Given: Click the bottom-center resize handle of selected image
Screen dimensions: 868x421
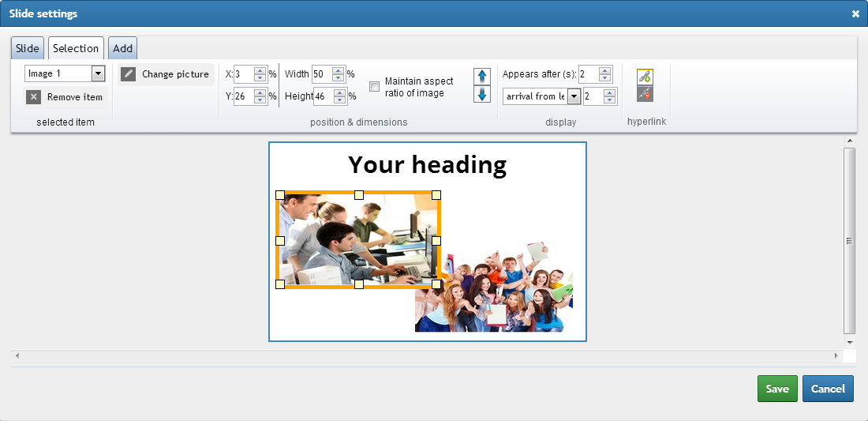Looking at the screenshot, I should pos(359,284).
